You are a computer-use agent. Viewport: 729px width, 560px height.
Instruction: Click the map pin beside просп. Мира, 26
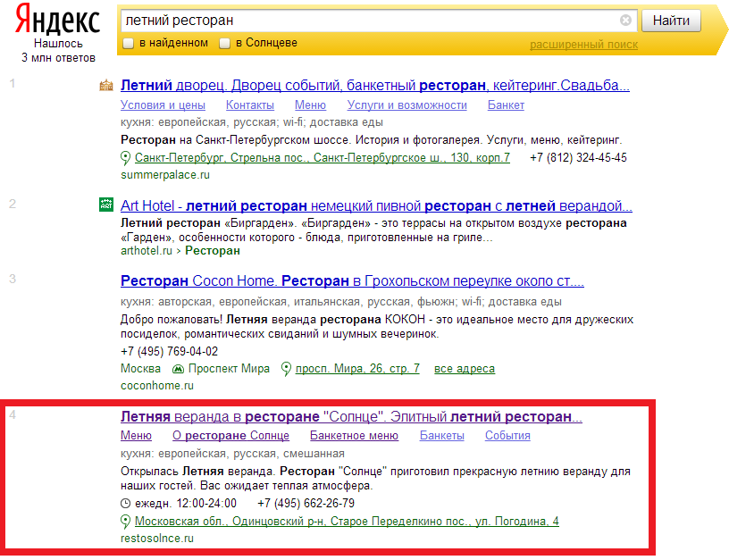tap(287, 369)
